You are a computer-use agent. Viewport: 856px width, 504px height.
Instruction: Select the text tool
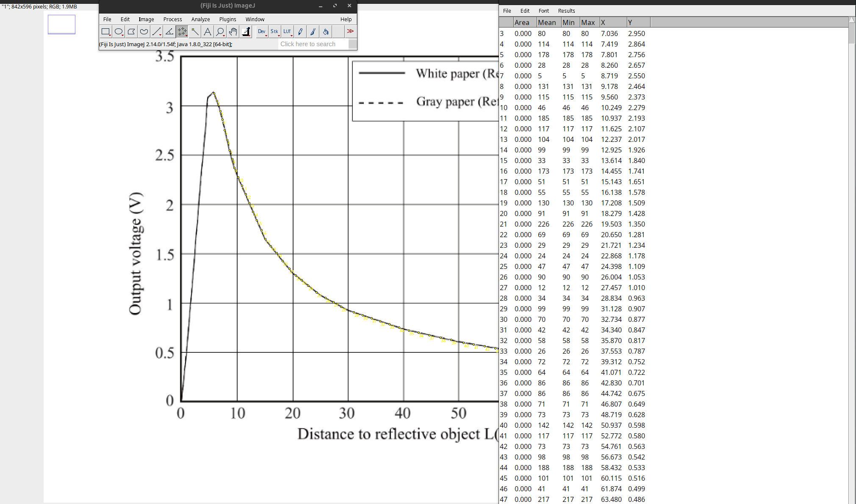click(x=208, y=31)
